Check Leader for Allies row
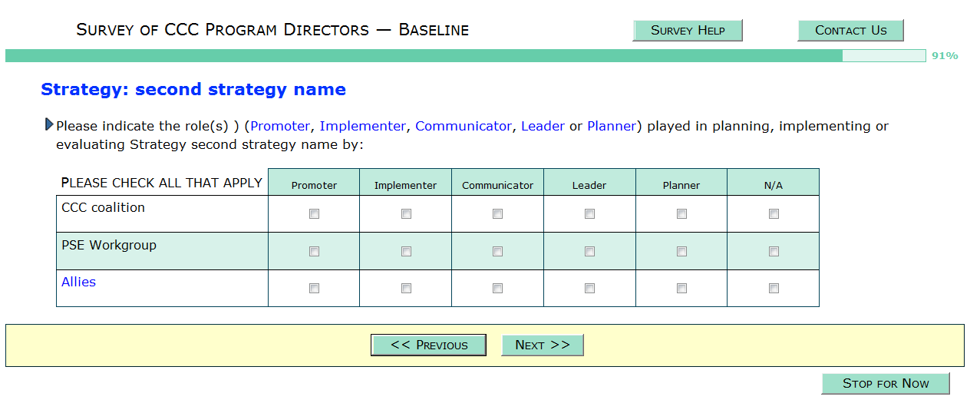 (x=589, y=289)
